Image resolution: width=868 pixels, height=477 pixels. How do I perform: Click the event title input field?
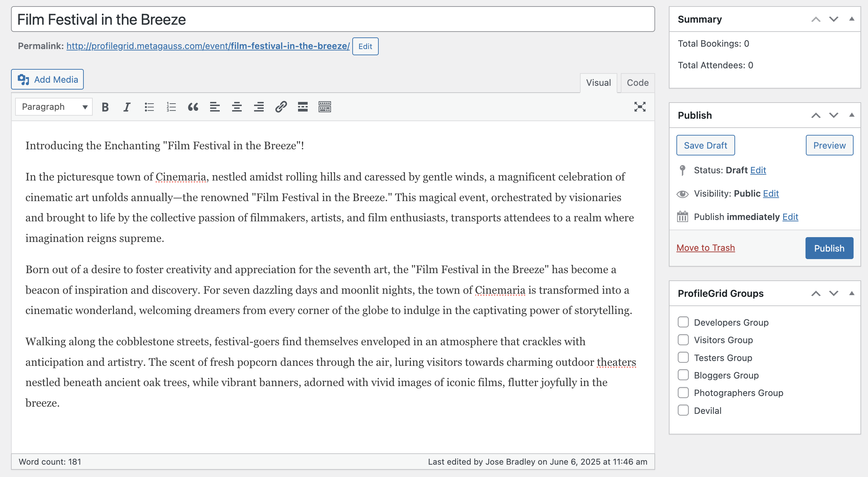(333, 20)
